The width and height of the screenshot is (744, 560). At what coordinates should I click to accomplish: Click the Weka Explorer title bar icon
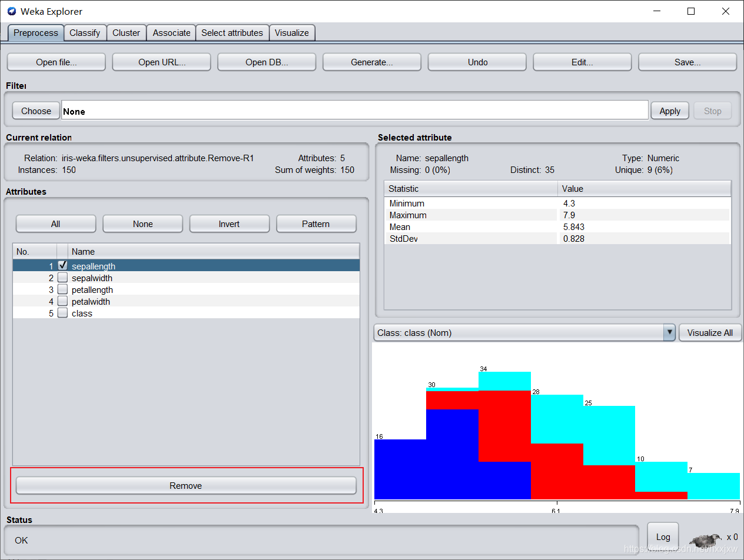click(x=12, y=11)
